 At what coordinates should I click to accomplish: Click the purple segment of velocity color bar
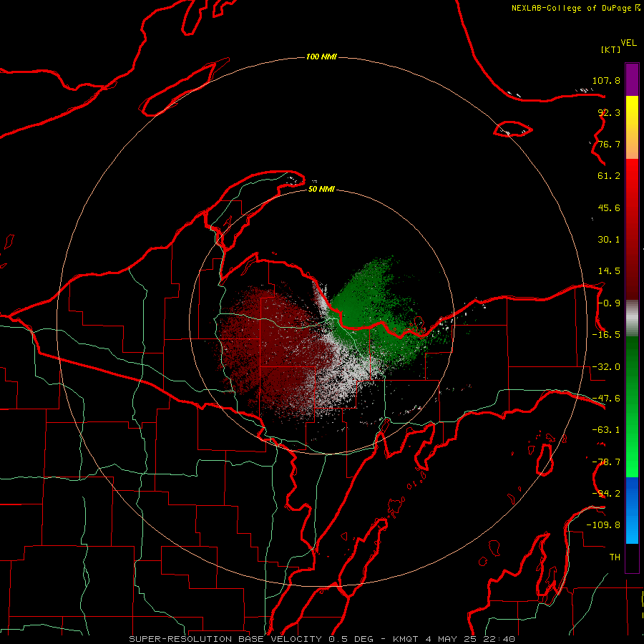pos(632,79)
